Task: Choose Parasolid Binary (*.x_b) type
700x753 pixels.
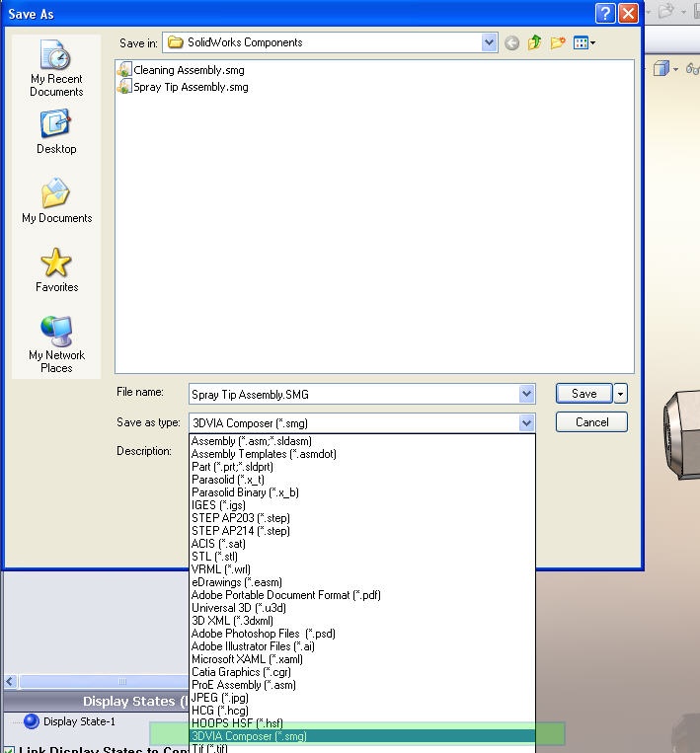Action: coord(361,492)
